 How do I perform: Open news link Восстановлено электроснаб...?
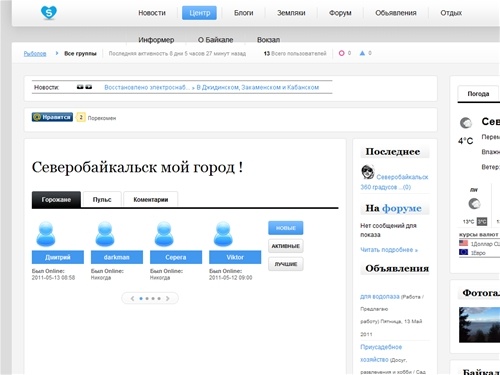(x=147, y=87)
